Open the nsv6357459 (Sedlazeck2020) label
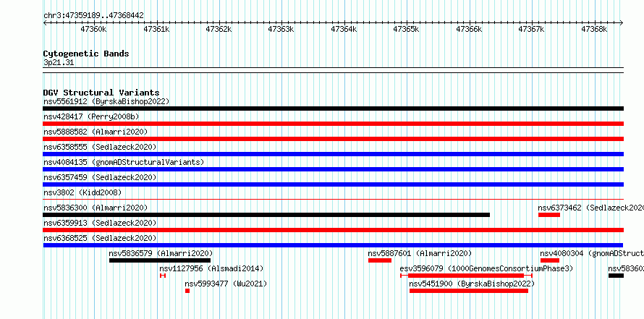 point(100,177)
